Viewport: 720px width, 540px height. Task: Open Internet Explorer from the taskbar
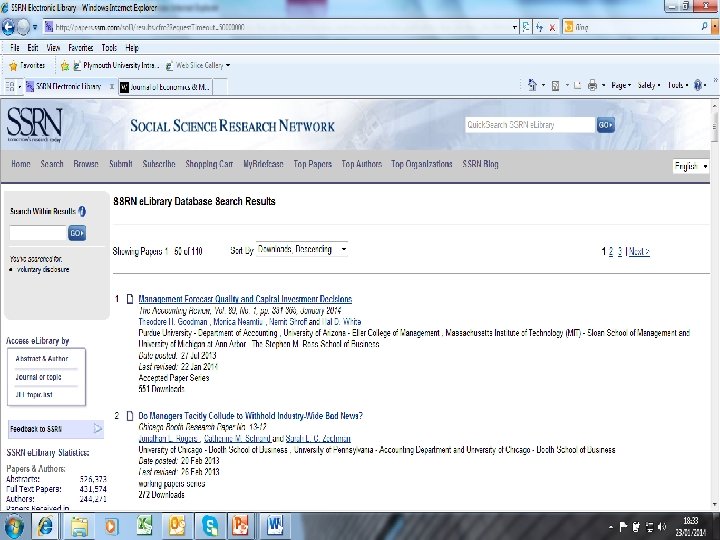click(45, 526)
